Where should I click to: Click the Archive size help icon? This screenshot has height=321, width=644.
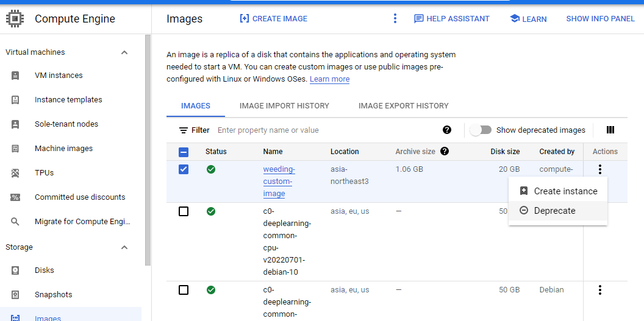[x=444, y=151]
